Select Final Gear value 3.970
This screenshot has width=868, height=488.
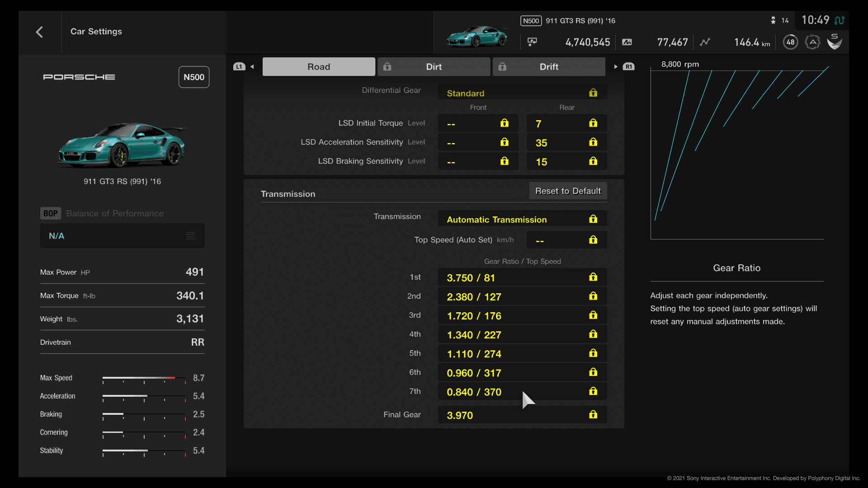click(523, 415)
